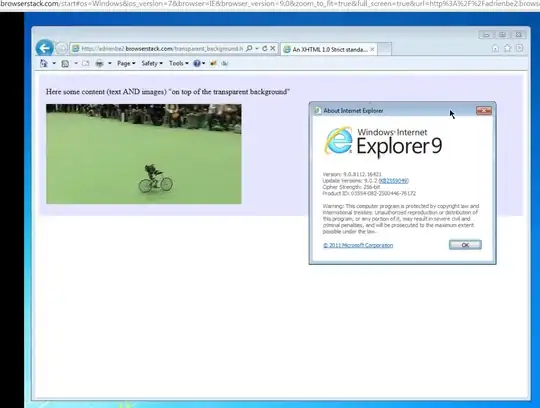Go back with the blue Back arrow
Screen dimensions: 540x408
(44, 48)
